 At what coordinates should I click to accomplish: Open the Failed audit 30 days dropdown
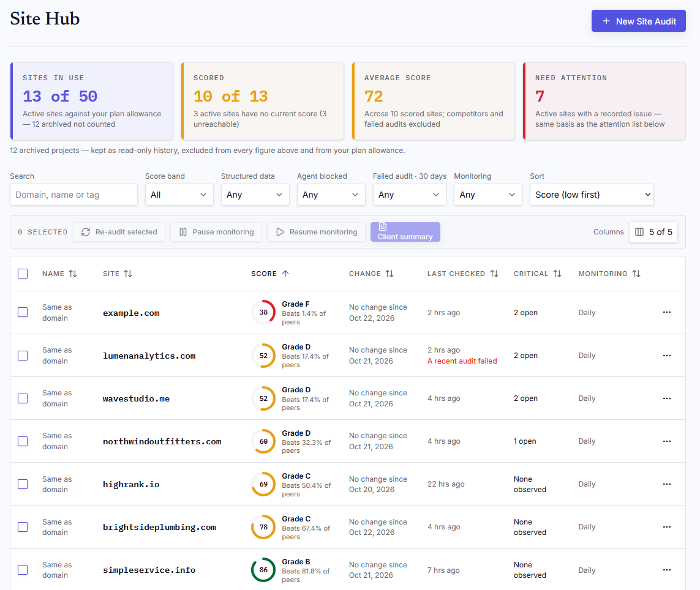(x=409, y=195)
